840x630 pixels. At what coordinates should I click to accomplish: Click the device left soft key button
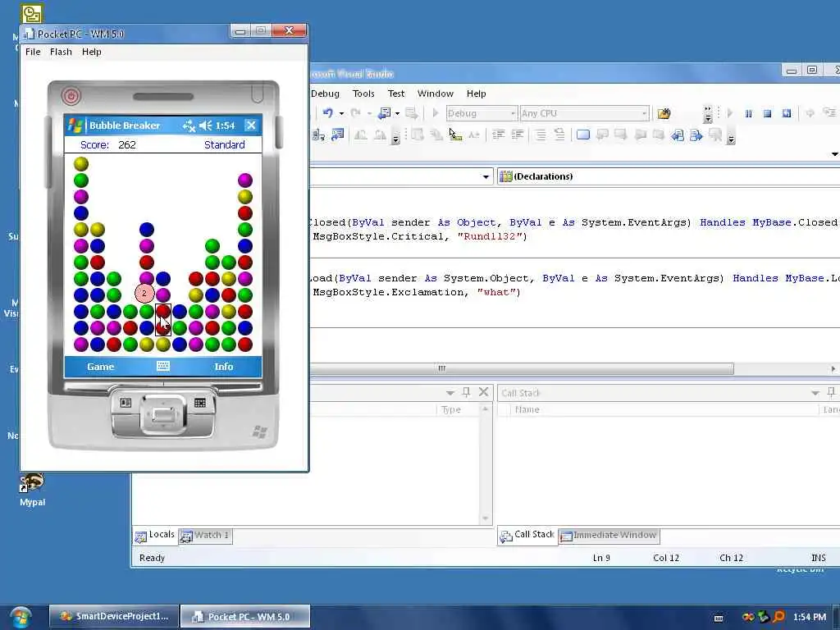(x=126, y=403)
